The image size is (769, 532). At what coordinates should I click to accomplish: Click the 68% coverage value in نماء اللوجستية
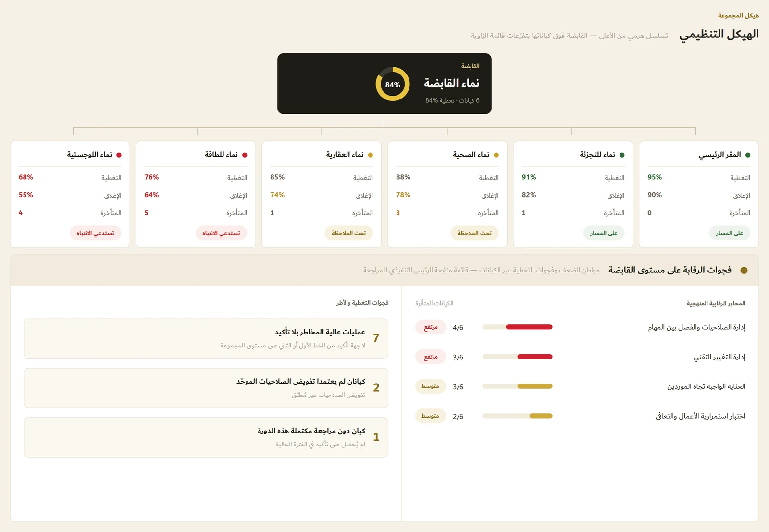26,177
